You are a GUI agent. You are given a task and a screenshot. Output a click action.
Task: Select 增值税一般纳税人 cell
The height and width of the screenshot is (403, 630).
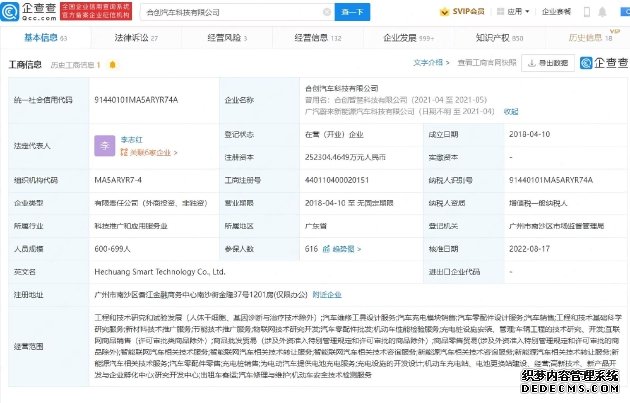538,203
